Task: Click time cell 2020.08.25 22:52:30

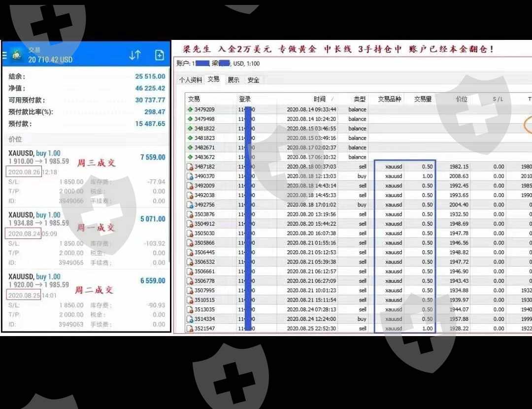Action: [x=311, y=328]
